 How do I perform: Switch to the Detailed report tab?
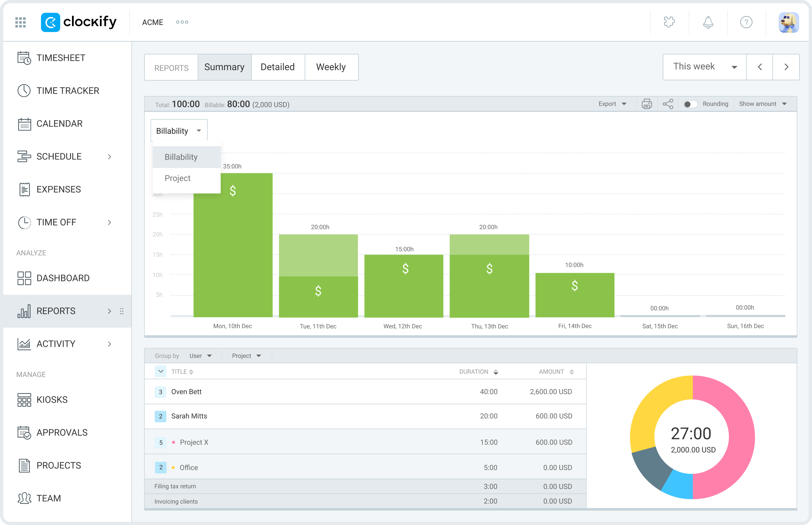click(x=278, y=67)
